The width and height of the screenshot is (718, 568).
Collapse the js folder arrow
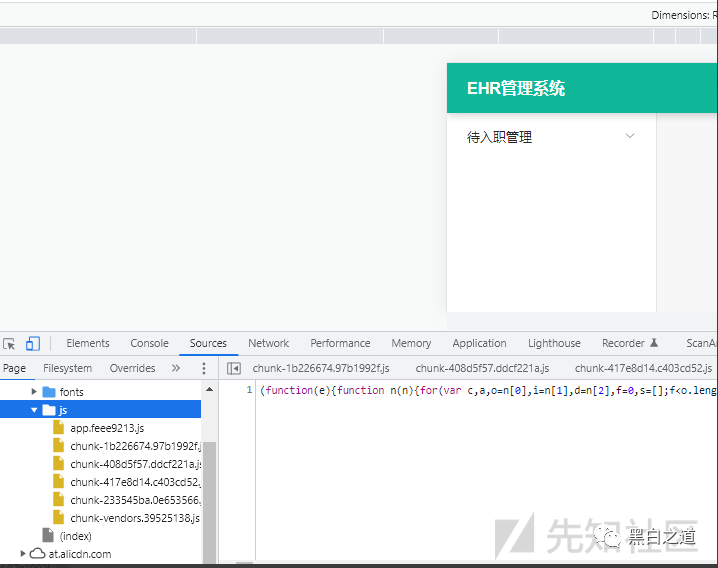[x=34, y=410]
